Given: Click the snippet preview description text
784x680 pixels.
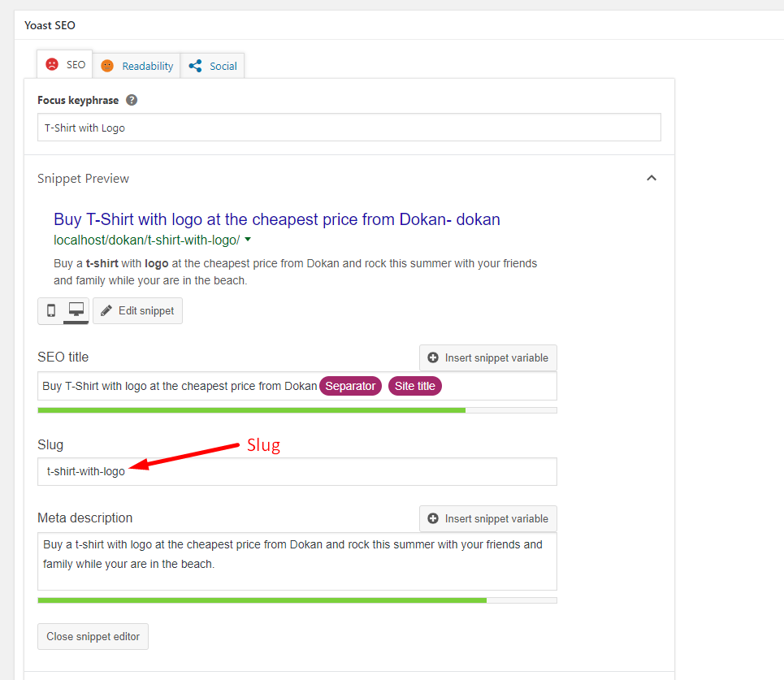Looking at the screenshot, I should pyautogui.click(x=295, y=272).
